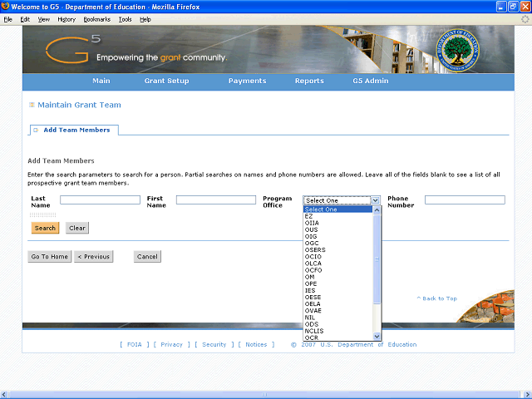Minimize the Firefox window
532x399 pixels.
(501, 7)
